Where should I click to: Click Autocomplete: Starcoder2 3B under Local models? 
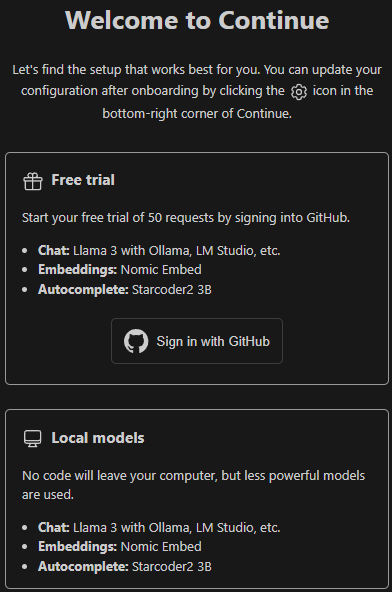tap(125, 566)
